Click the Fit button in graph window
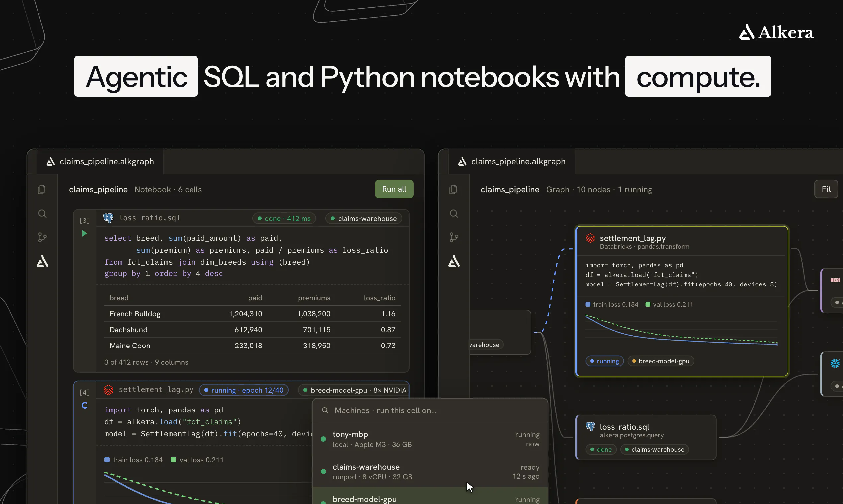 pos(826,189)
